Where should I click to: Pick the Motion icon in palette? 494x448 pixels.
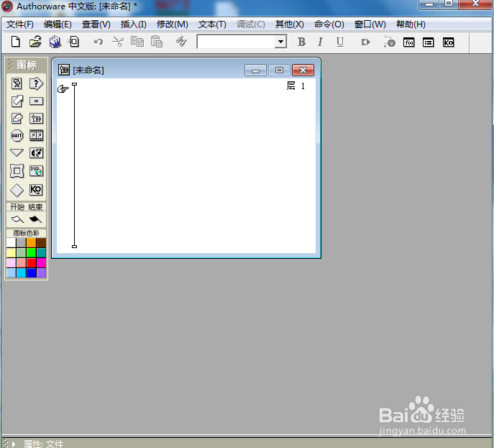click(17, 101)
